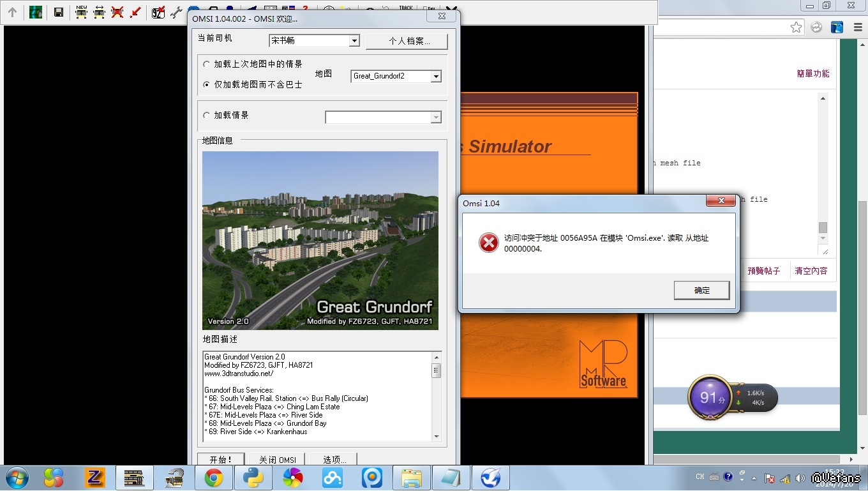Click 預覽帖子 preview post link
Image resolution: width=868 pixels, height=491 pixels.
click(763, 271)
